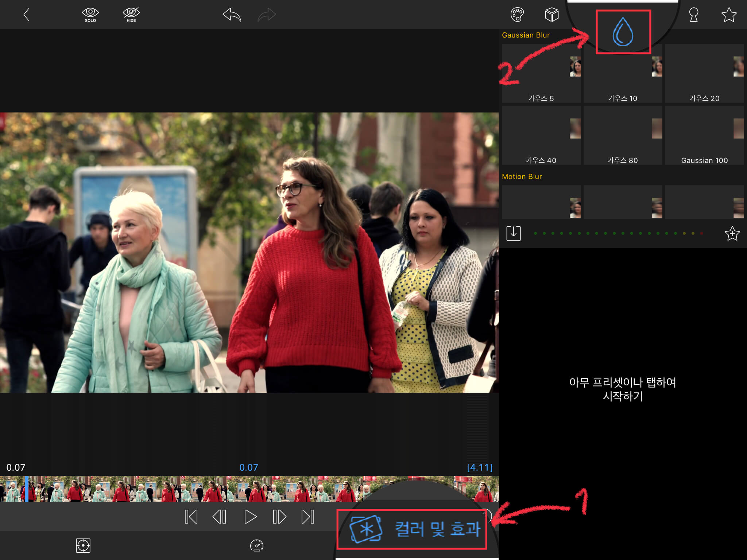Tap the 컬러 및 효과 button
Viewport: 747px width, 560px height.
(412, 529)
